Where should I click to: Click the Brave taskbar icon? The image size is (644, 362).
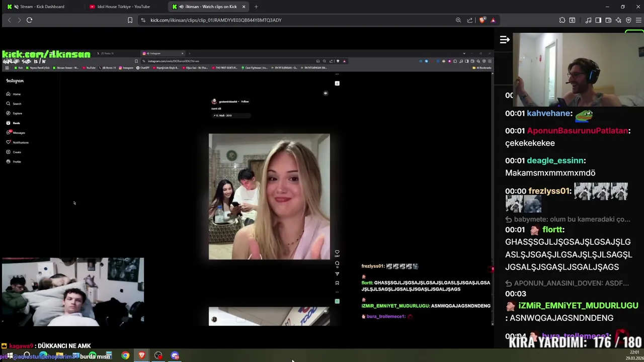tap(142, 356)
